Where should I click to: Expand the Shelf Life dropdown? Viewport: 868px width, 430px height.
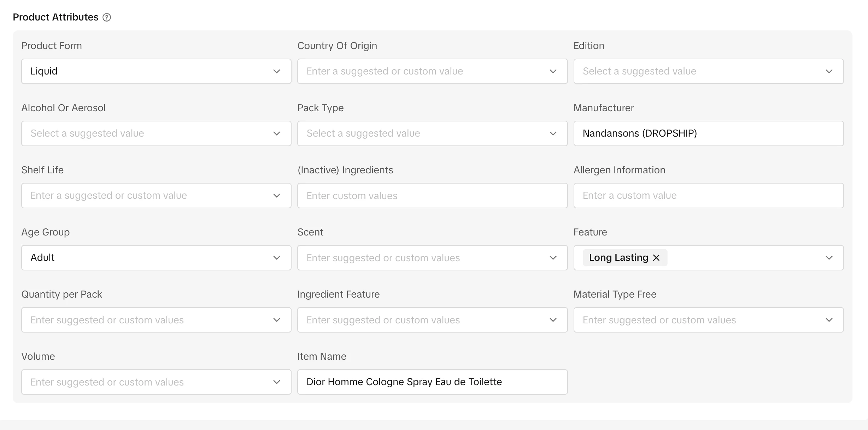coord(156,196)
